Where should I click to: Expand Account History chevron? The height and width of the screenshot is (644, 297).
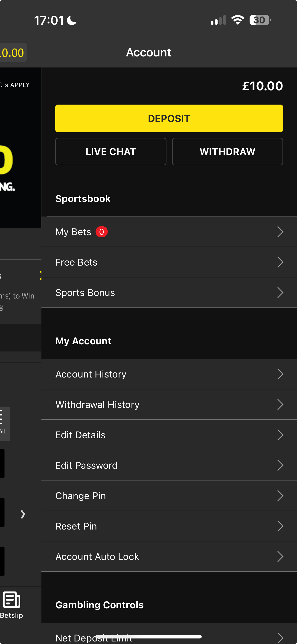[280, 374]
